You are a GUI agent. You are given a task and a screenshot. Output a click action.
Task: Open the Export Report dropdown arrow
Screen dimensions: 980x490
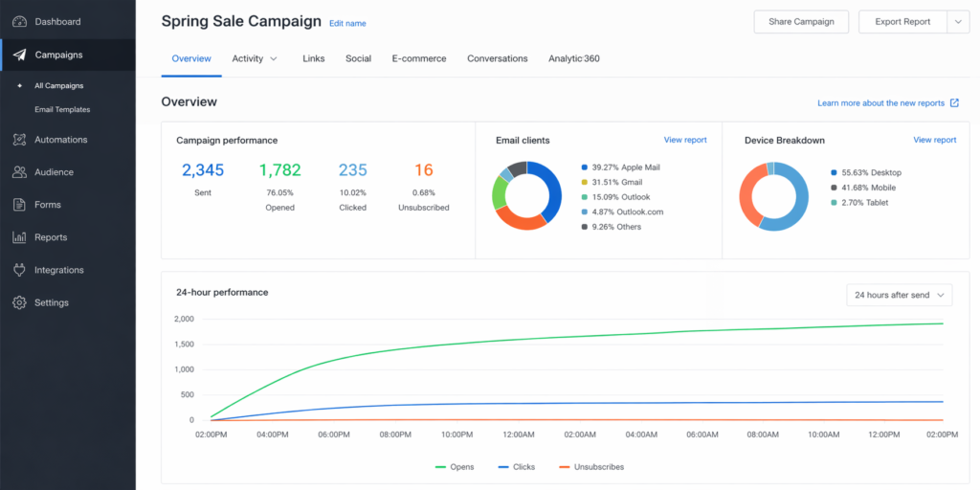[958, 22]
